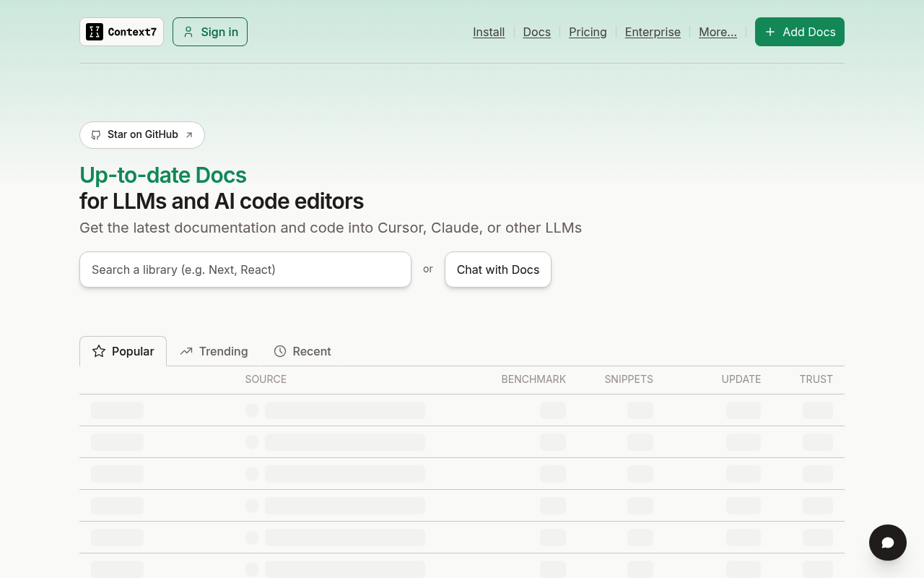Go to the Pricing page
Viewport: 924px width, 578px height.
coord(588,32)
